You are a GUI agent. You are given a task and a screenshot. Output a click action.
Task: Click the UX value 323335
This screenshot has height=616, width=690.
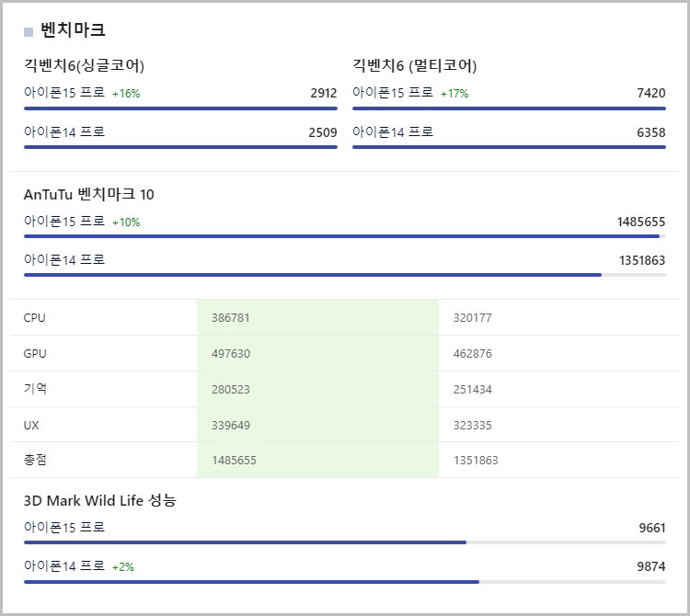point(473,425)
